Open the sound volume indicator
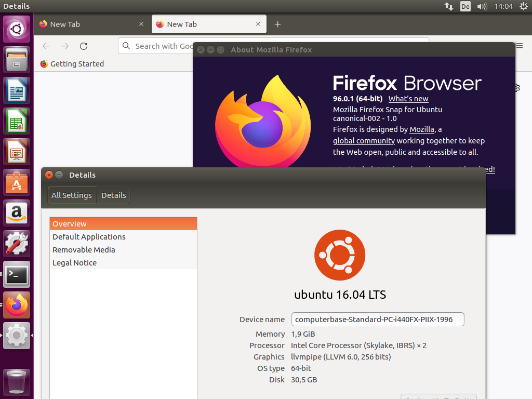This screenshot has height=399, width=532. 482,6
